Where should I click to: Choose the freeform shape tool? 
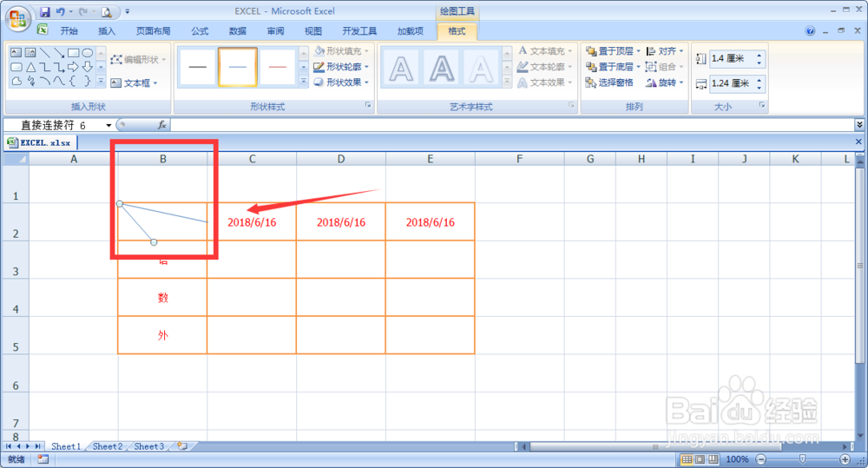tap(16, 82)
